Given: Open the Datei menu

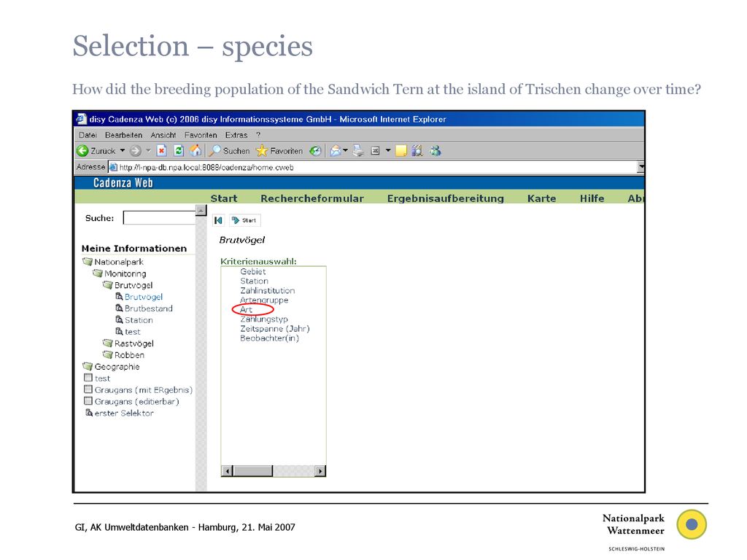Looking at the screenshot, I should (88, 135).
